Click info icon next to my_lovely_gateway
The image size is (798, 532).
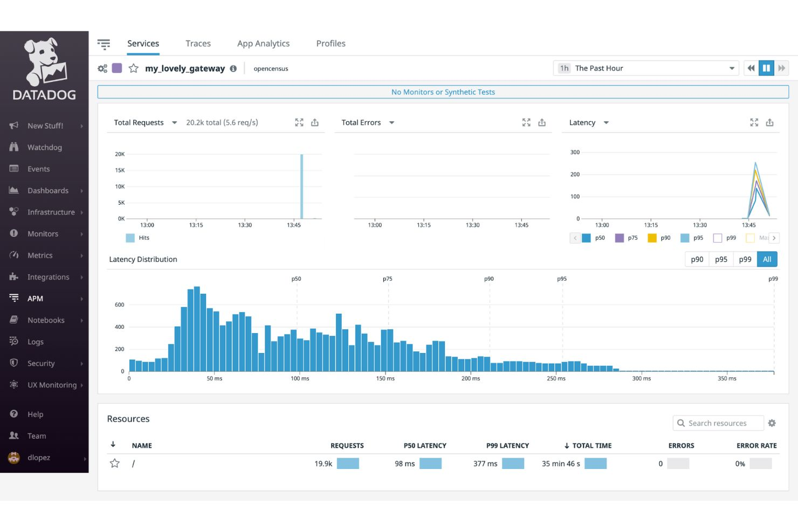point(233,68)
